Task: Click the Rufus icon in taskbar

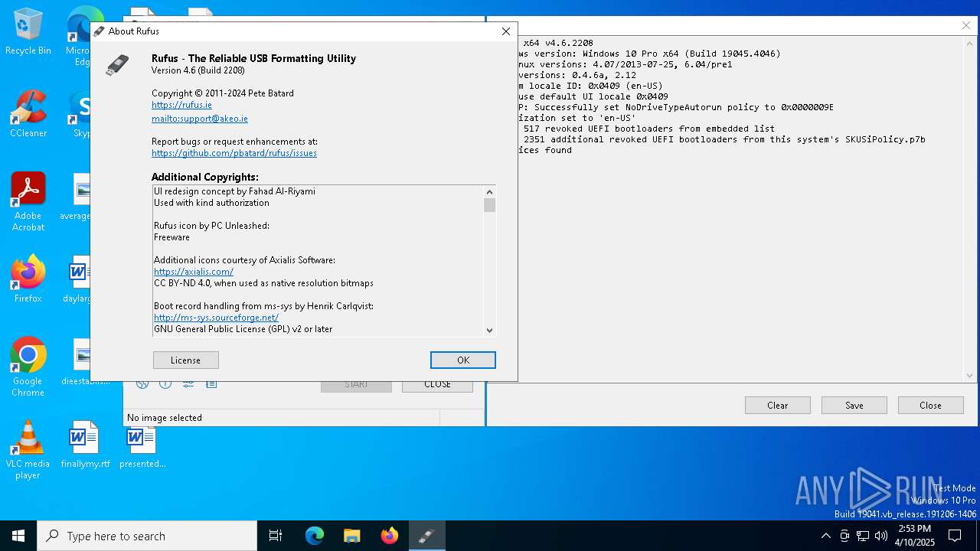Action: (426, 536)
